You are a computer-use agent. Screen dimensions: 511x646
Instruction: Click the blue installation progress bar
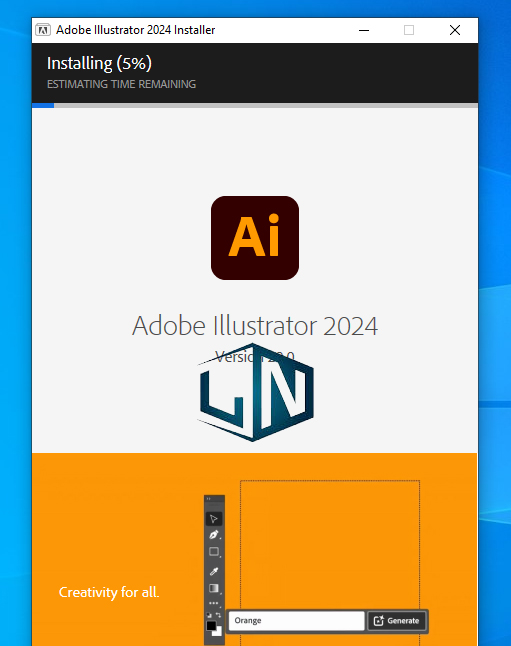tap(43, 105)
